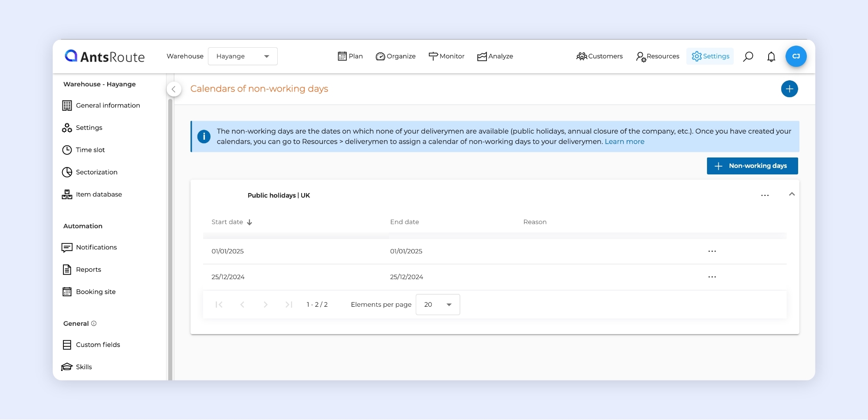The height and width of the screenshot is (420, 868).
Task: Go to the Plan menu
Action: coord(350,56)
